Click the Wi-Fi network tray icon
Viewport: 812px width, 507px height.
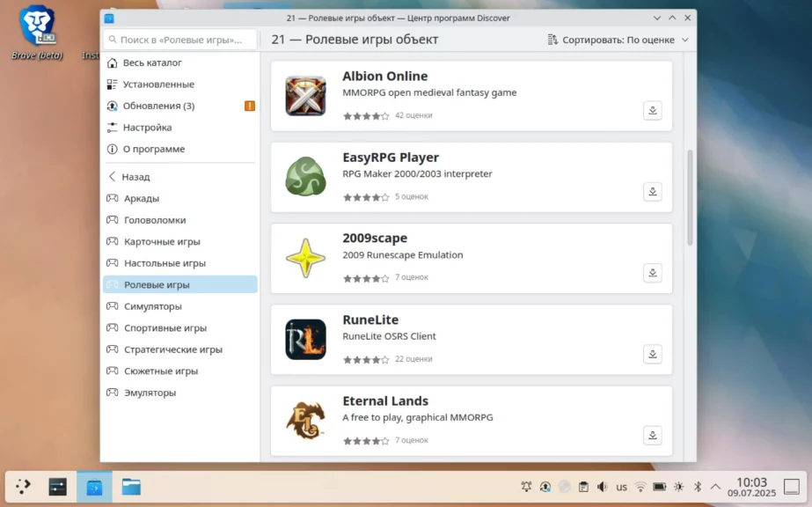click(x=640, y=487)
